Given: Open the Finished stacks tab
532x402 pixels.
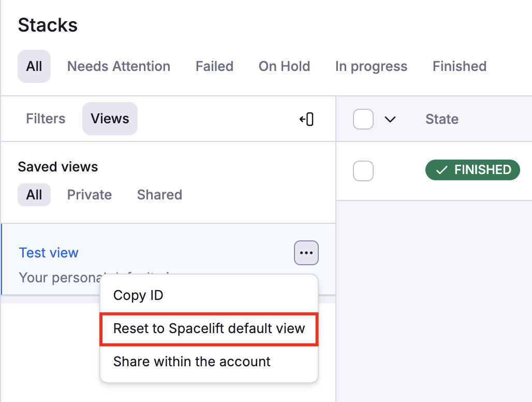Looking at the screenshot, I should tap(459, 66).
